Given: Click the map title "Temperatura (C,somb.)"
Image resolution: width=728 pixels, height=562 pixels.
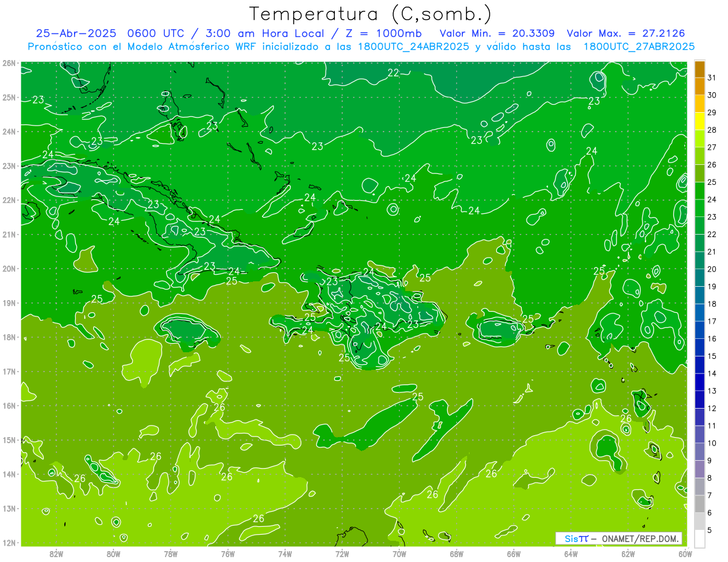Looking at the screenshot, I should (371, 14).
